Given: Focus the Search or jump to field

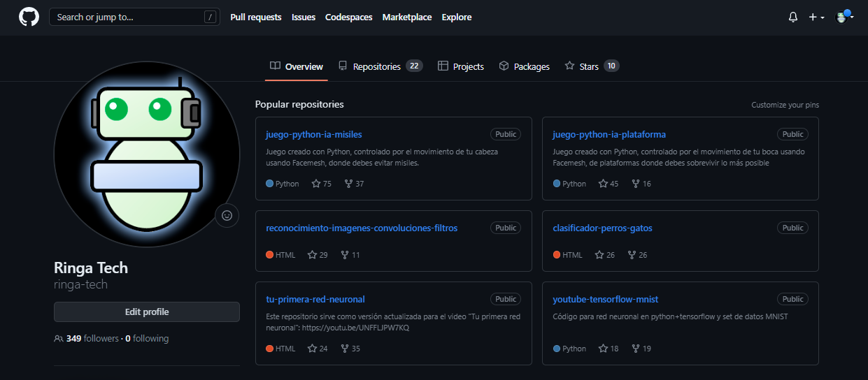Looking at the screenshot, I should [133, 17].
